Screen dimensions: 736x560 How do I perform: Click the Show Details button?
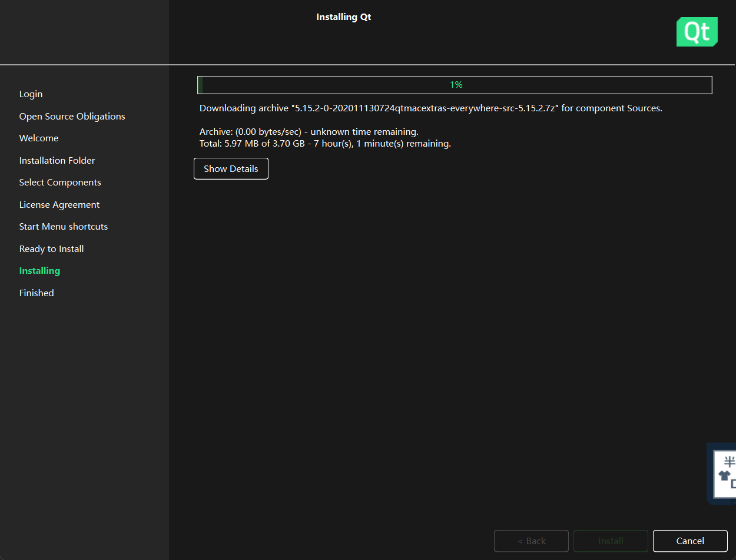[x=231, y=168]
